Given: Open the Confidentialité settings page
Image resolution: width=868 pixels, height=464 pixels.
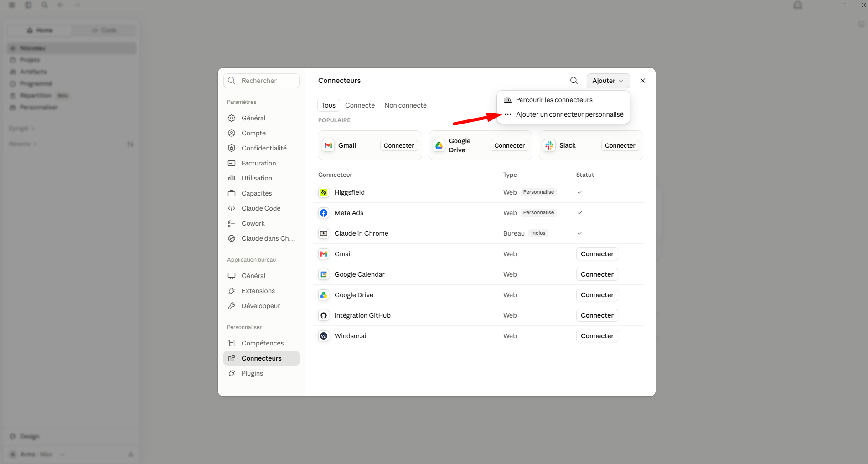Looking at the screenshot, I should coord(261,148).
